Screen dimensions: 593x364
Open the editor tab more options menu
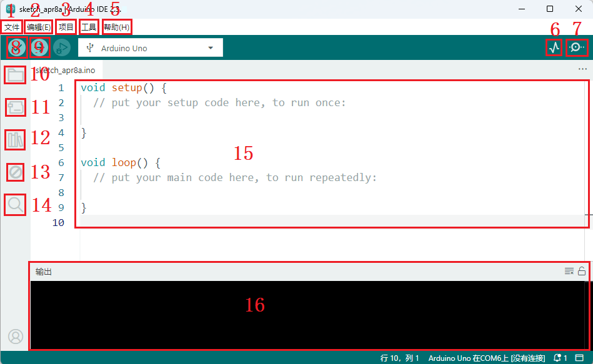click(582, 69)
